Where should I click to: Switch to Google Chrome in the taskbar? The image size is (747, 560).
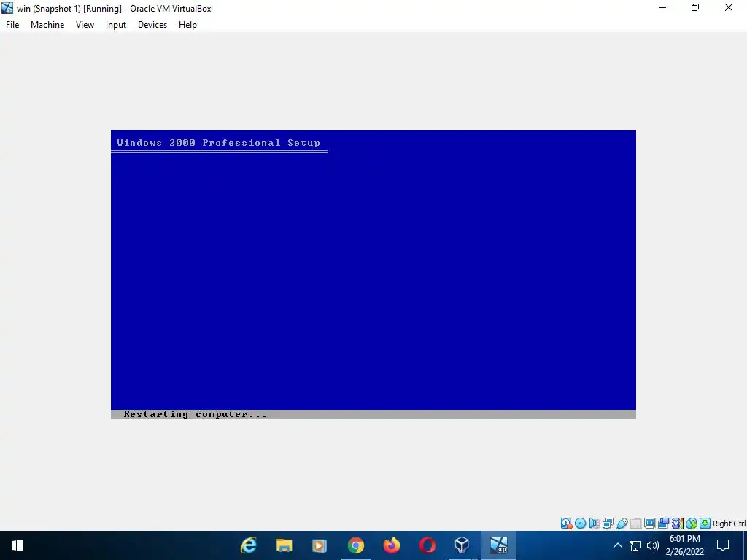click(355, 545)
